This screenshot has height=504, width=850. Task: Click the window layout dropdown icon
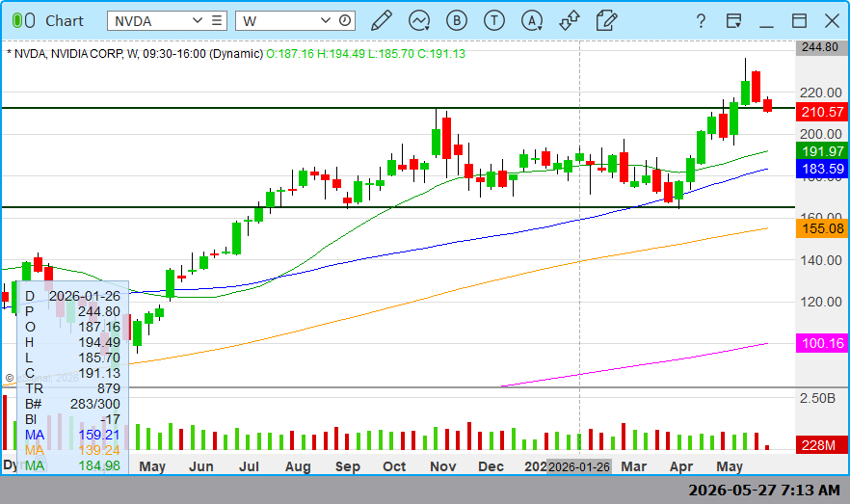coord(733,20)
